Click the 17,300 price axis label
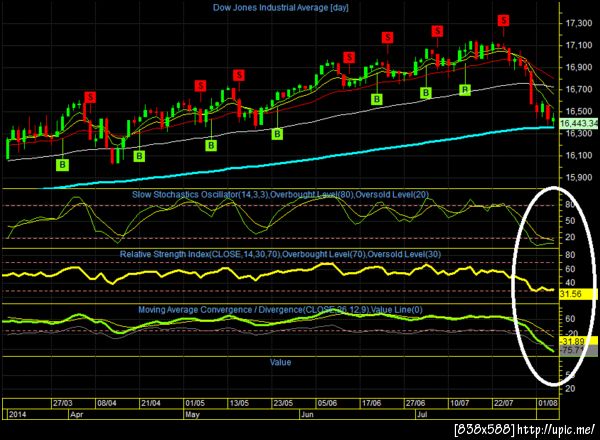The width and height of the screenshot is (600, 440). 579,23
